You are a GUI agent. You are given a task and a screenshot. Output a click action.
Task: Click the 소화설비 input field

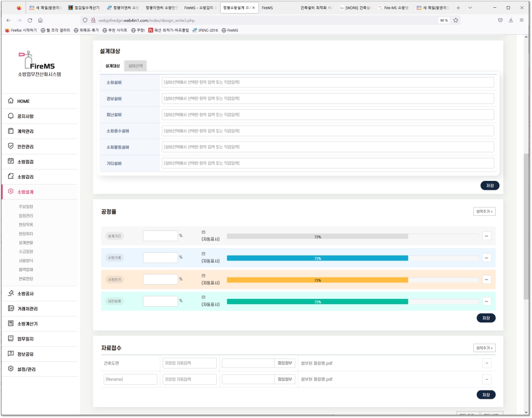327,82
